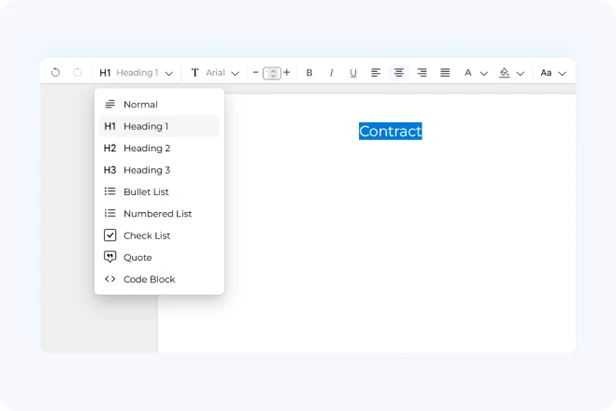
Task: Increase font size with plus button
Action: [x=287, y=72]
